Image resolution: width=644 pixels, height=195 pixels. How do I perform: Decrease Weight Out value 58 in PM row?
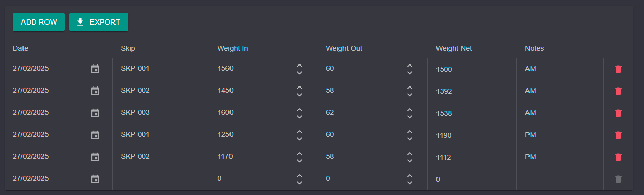(x=410, y=161)
